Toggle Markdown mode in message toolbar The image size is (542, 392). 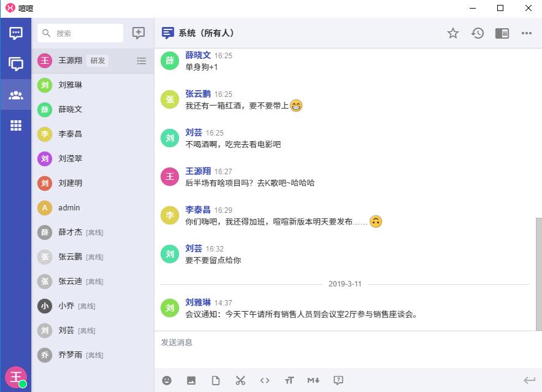pyautogui.click(x=313, y=380)
